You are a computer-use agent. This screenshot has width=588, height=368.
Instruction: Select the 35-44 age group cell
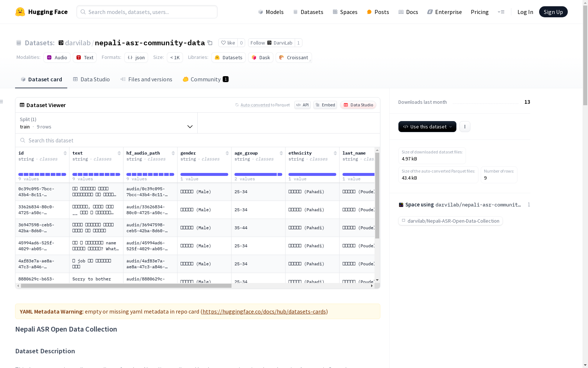tap(258, 228)
